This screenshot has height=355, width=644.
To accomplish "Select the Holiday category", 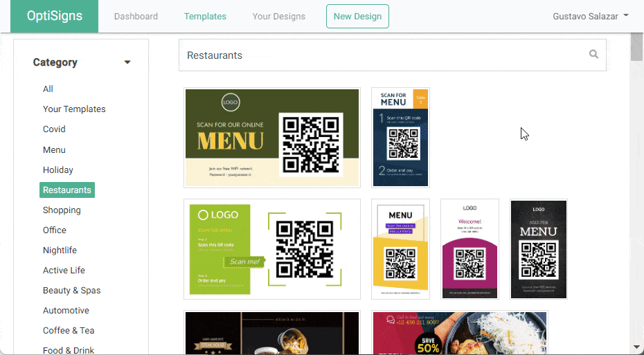I will point(58,170).
